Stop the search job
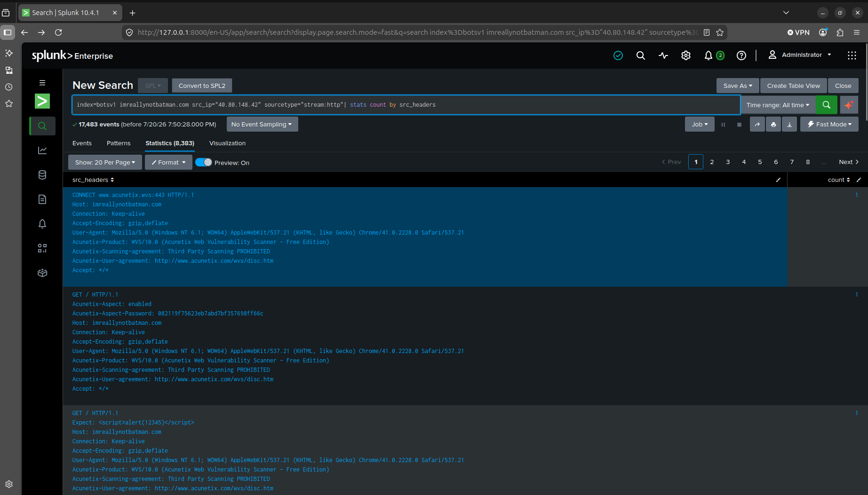 (x=739, y=125)
